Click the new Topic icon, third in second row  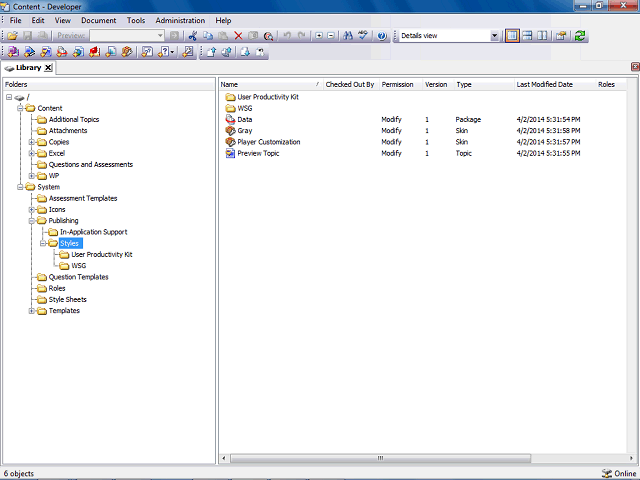click(x=46, y=52)
